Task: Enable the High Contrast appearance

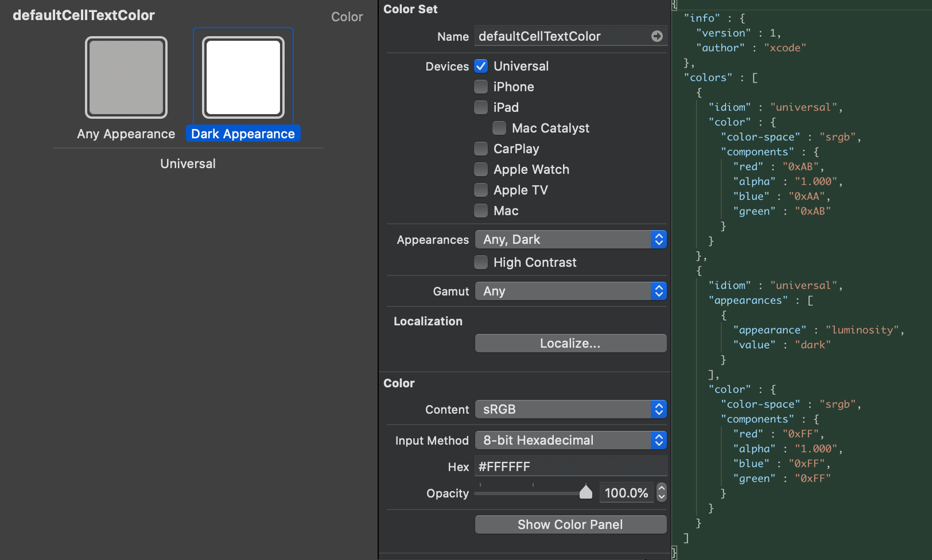Action: pos(481,262)
